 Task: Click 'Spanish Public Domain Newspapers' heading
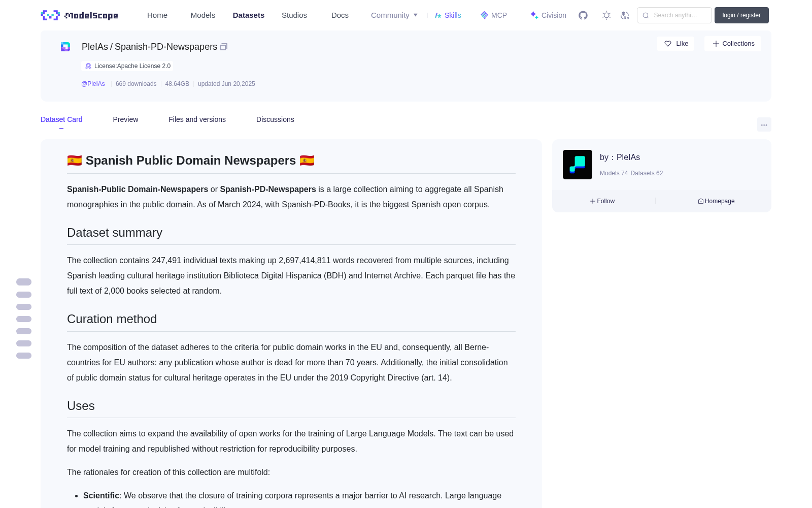click(x=191, y=161)
